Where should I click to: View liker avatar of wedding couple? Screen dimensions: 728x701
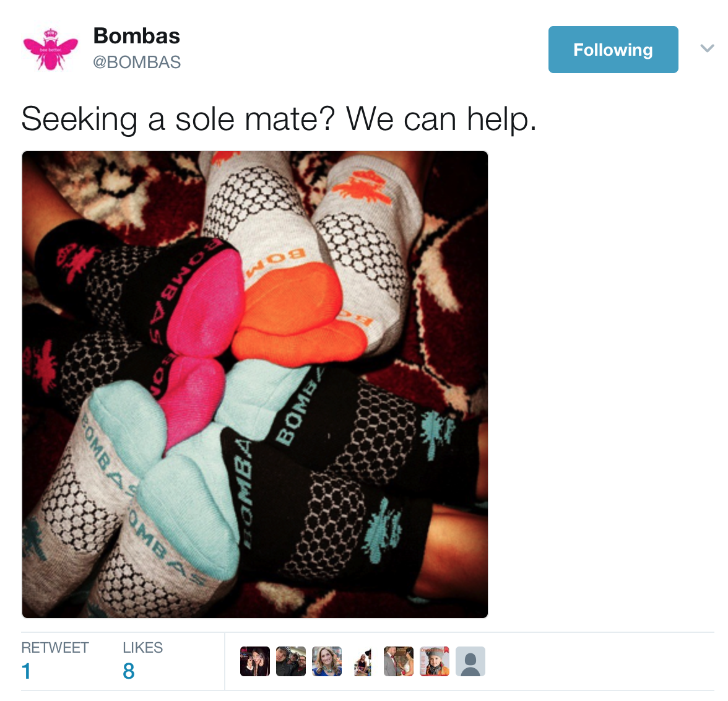[399, 661]
